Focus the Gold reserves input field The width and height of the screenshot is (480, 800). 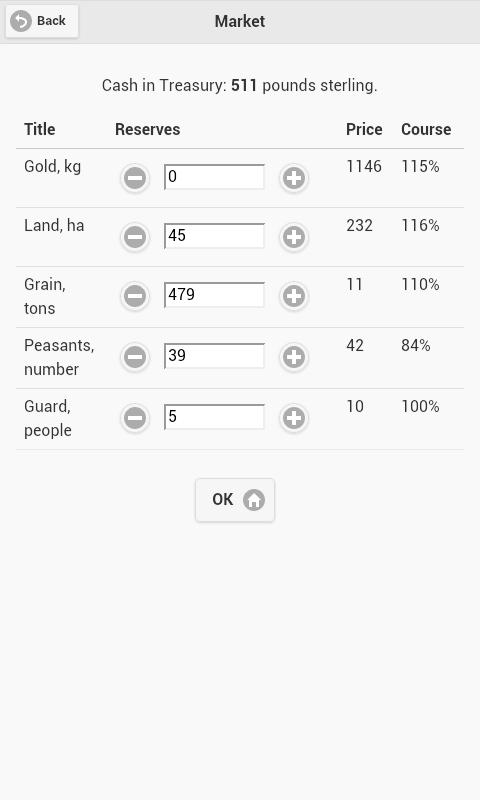coord(214,177)
